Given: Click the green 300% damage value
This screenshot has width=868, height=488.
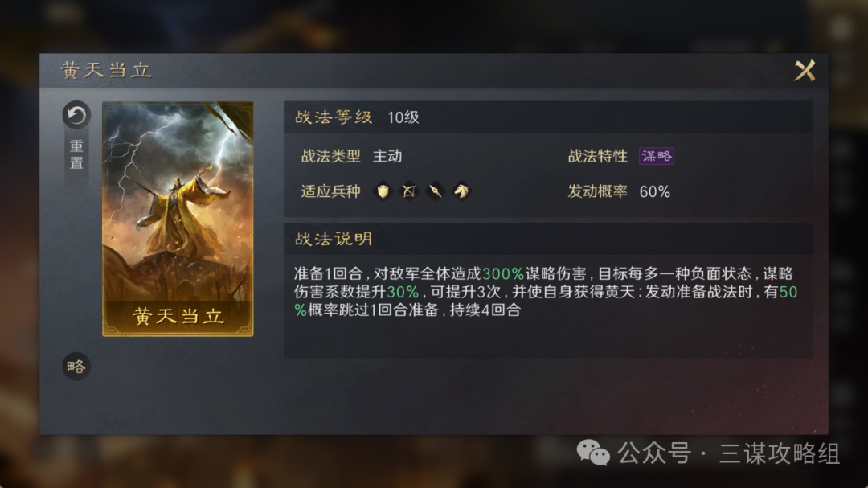Looking at the screenshot, I should pyautogui.click(x=503, y=273).
